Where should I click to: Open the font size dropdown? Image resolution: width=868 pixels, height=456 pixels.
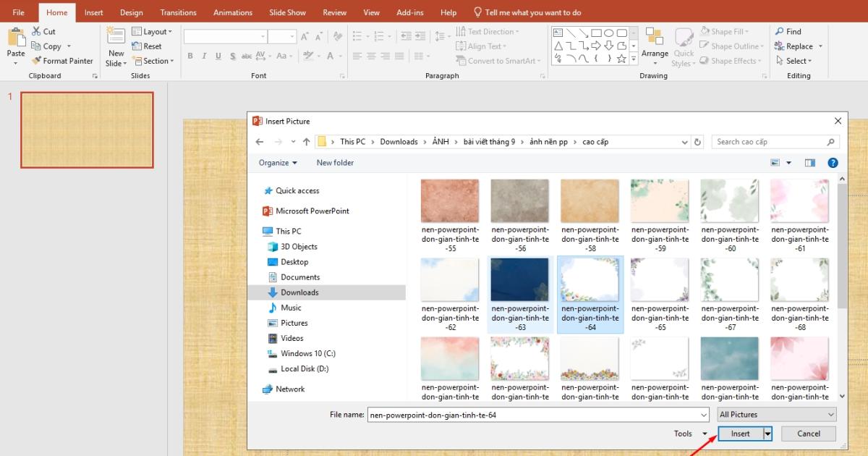[292, 35]
